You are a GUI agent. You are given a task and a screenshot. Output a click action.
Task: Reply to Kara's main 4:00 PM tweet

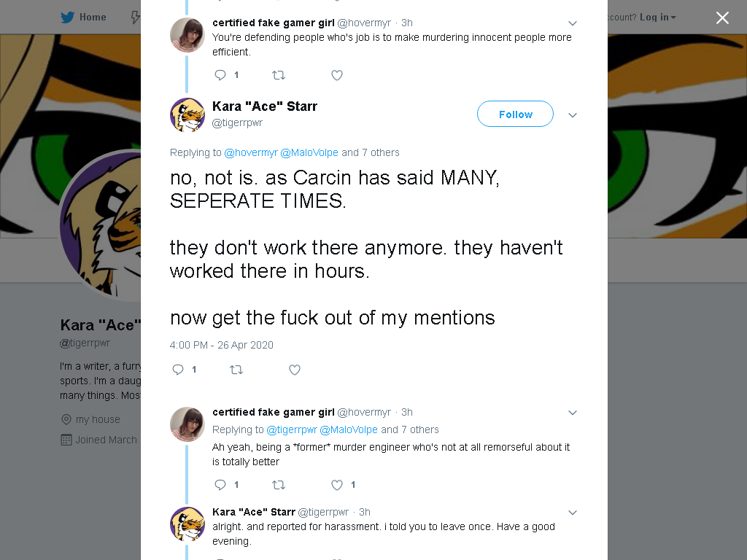point(178,370)
